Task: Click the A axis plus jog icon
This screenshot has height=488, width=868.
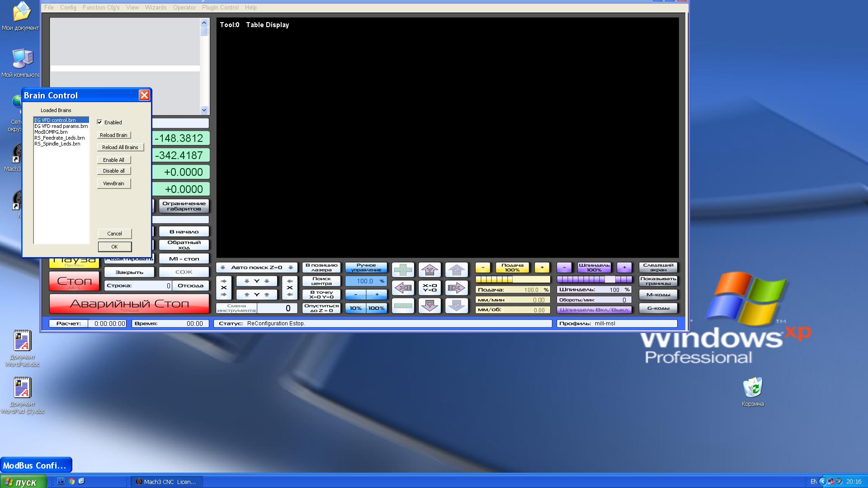Action: tap(403, 270)
